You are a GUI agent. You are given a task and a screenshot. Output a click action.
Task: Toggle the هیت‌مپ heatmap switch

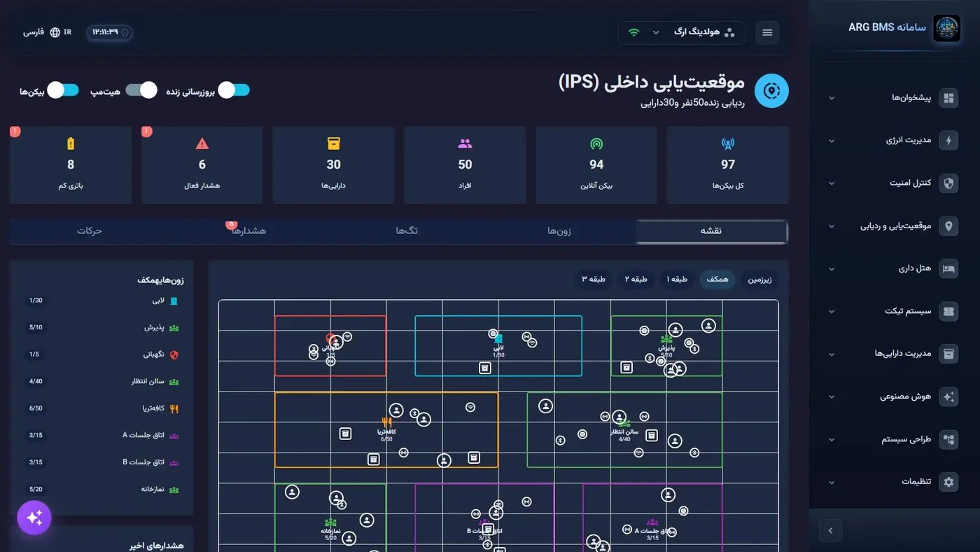[x=141, y=90]
